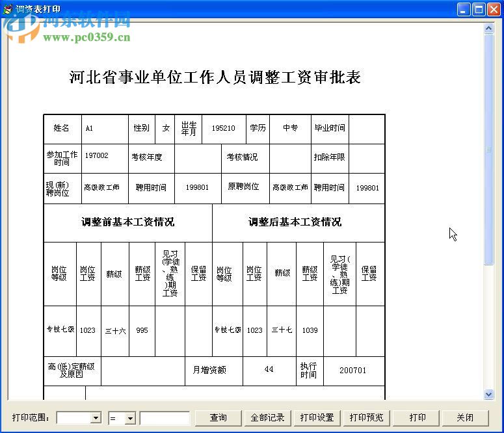Click the '性别' label cell

tap(141, 128)
